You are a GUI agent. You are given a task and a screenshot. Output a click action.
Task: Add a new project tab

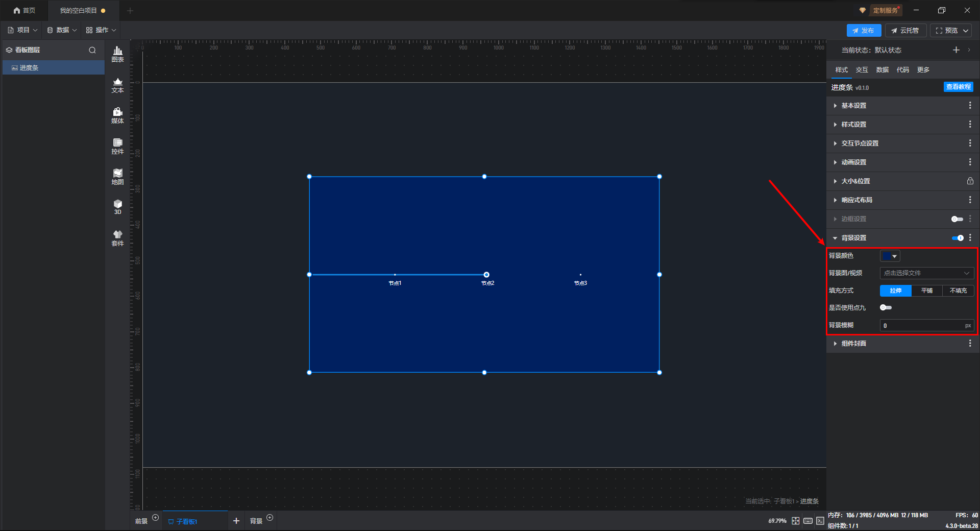coord(130,10)
